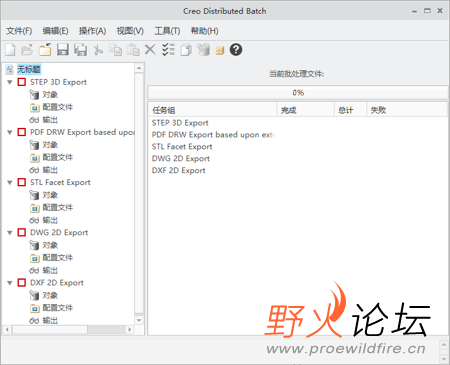Open the 帮助(H) menu

(x=205, y=31)
